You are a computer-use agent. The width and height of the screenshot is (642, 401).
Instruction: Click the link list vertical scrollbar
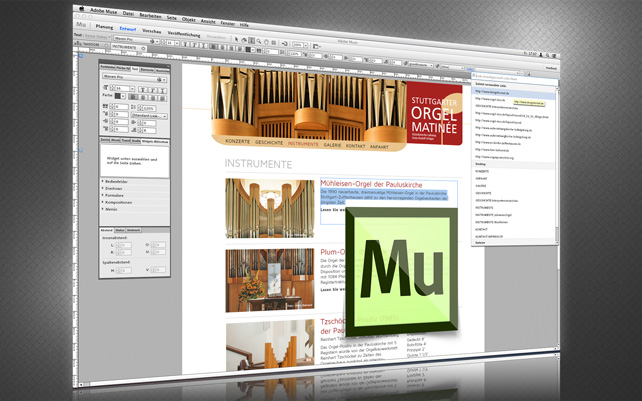click(556, 164)
